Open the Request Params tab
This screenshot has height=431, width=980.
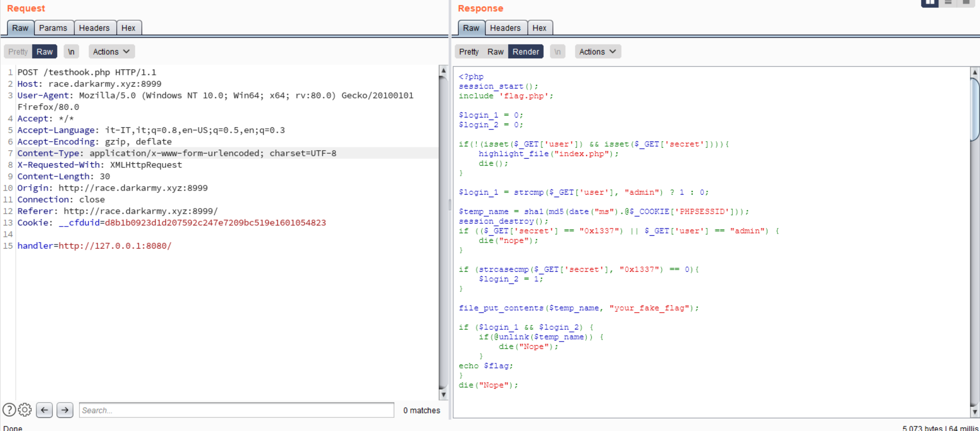53,28
